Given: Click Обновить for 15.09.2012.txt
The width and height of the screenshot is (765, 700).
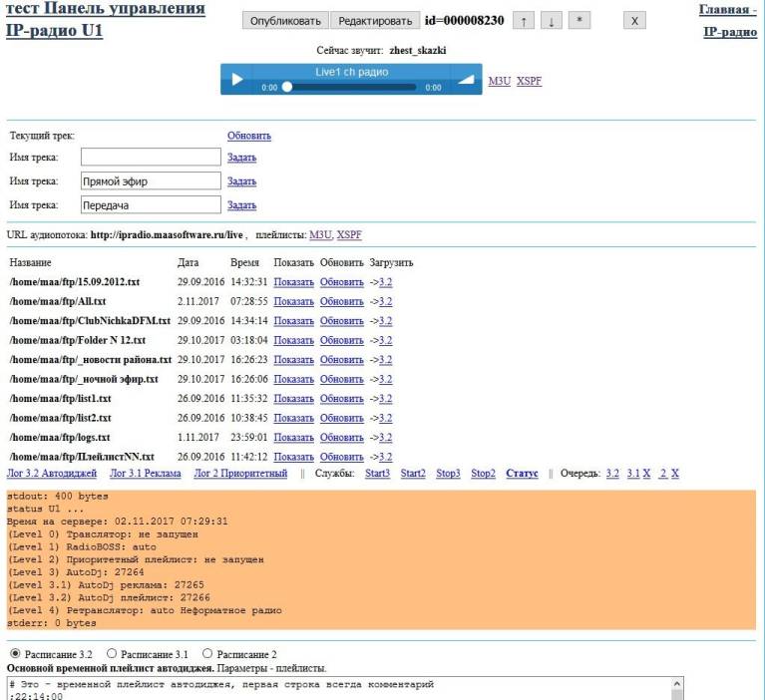Looking at the screenshot, I should [x=341, y=282].
